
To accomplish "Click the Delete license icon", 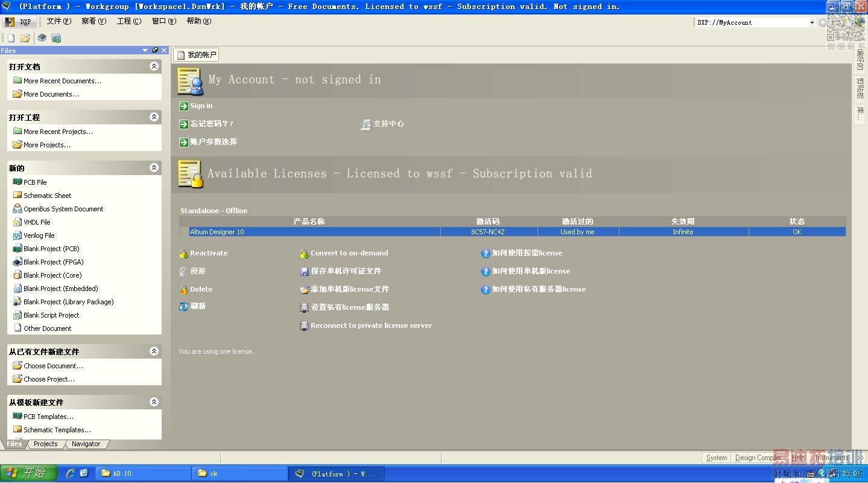I will (x=184, y=290).
